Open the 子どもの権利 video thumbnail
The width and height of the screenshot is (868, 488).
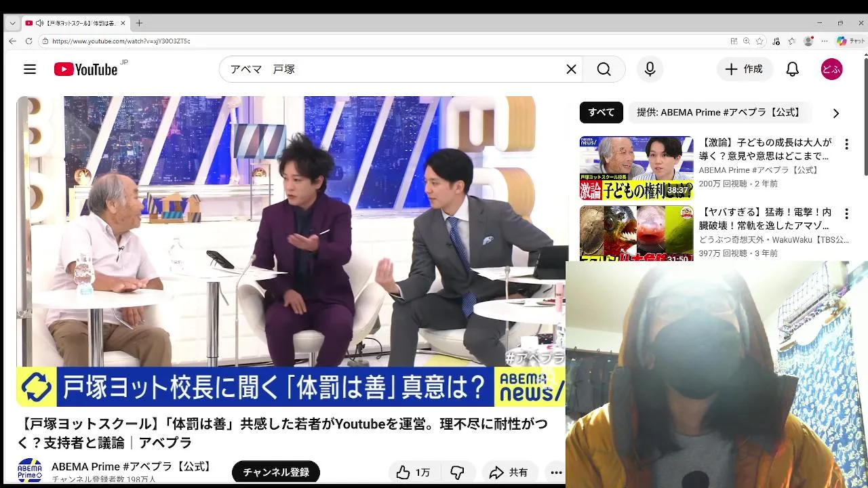(x=636, y=168)
